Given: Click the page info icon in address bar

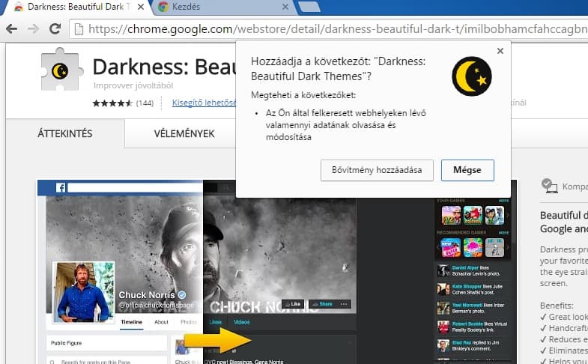Looking at the screenshot, I should coord(79,29).
